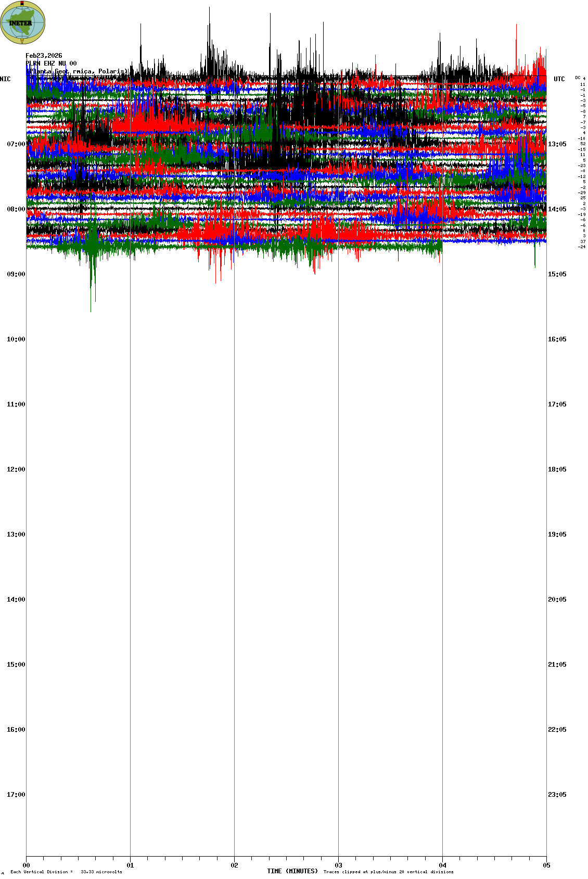Select the 13:05 UTC time marker
This screenshot has height=879, width=588.
pyautogui.click(x=557, y=144)
